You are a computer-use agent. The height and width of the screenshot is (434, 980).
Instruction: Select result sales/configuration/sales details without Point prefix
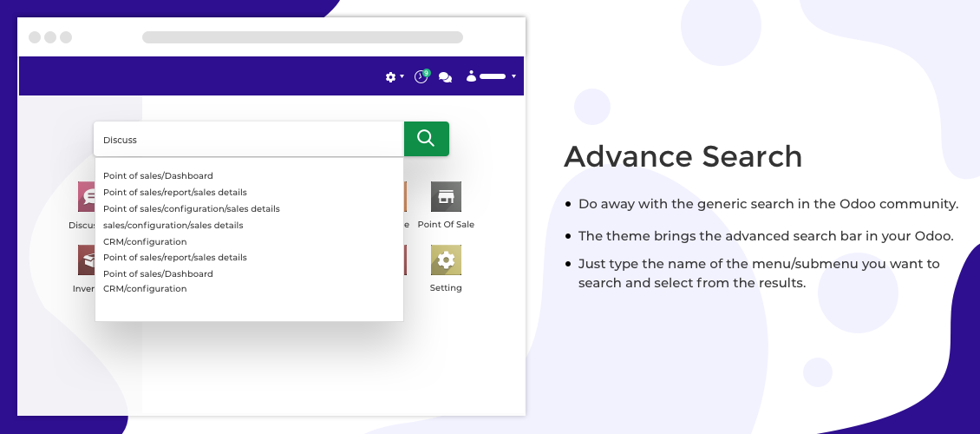173,225
